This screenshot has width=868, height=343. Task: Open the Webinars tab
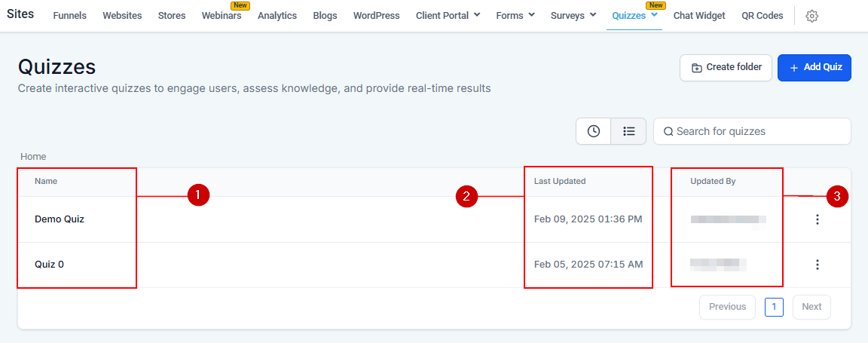[222, 16]
